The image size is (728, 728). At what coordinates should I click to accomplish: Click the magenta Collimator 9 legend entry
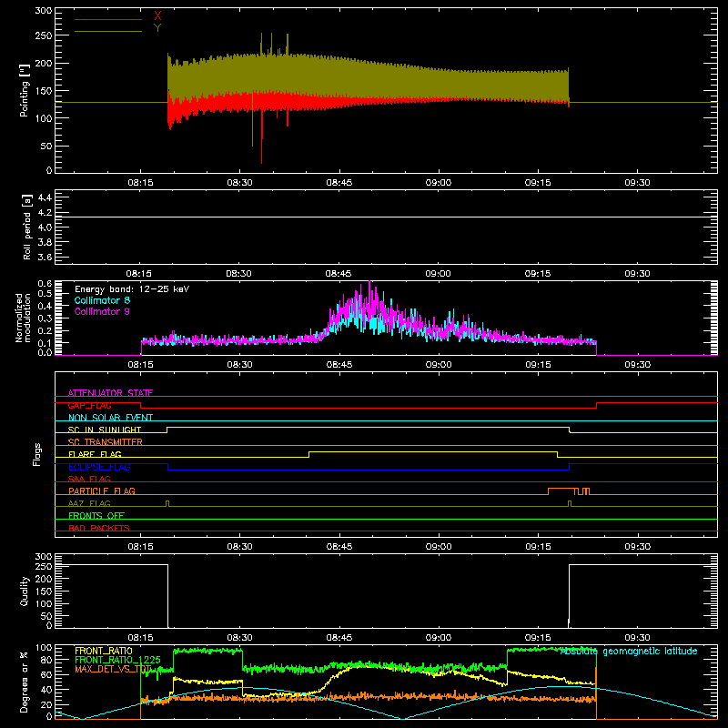click(102, 311)
